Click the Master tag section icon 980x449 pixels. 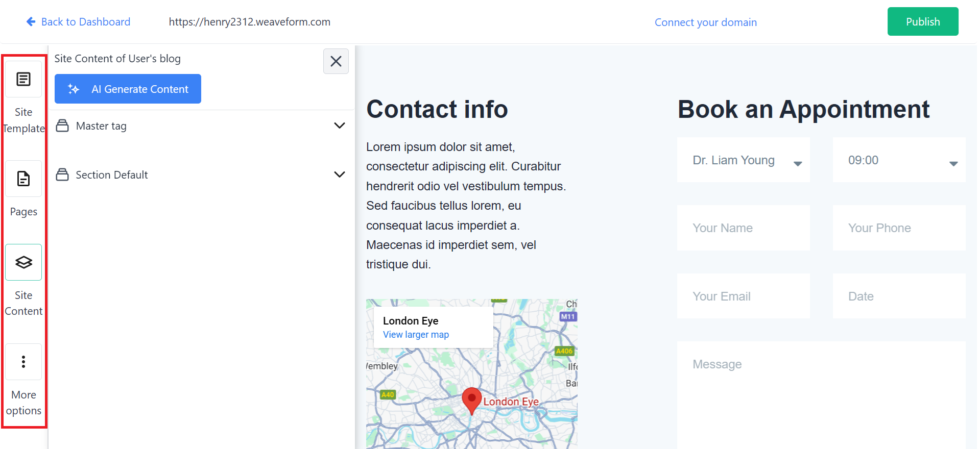point(62,126)
